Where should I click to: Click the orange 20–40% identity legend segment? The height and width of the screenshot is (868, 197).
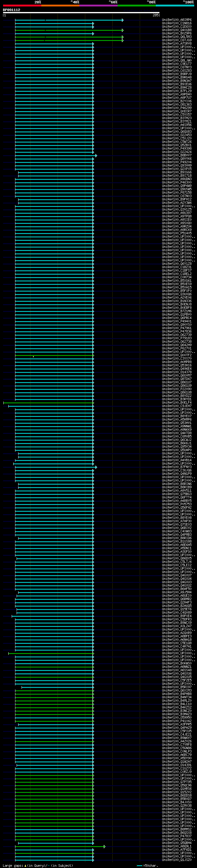click(x=60, y=6)
